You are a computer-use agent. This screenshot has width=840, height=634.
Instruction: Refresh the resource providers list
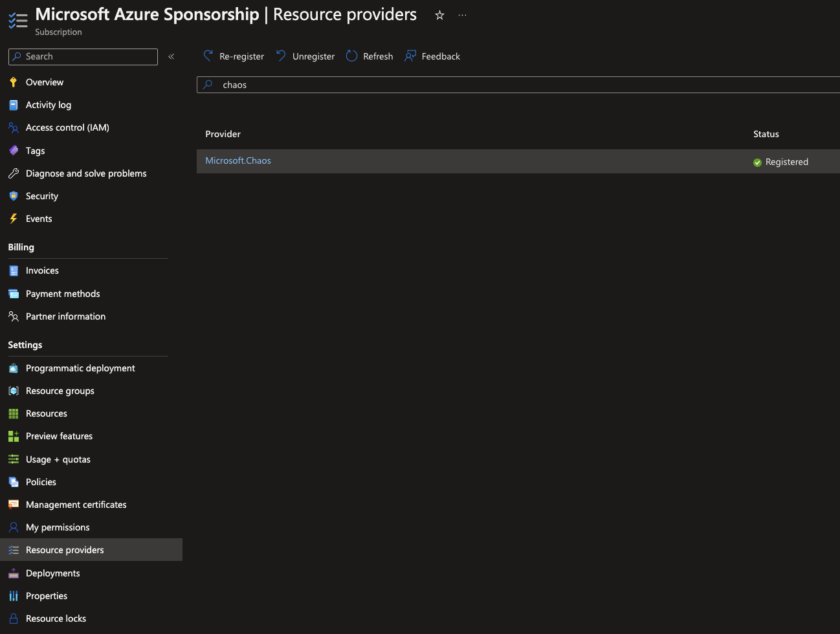click(370, 56)
